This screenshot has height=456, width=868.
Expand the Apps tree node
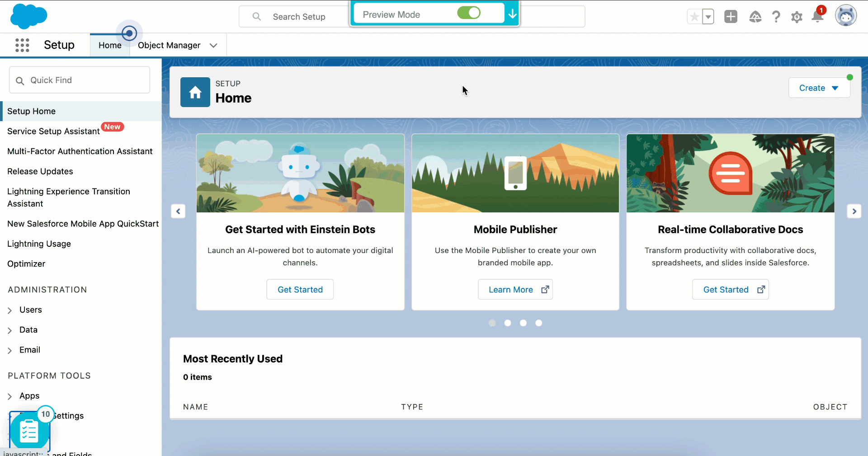10,396
